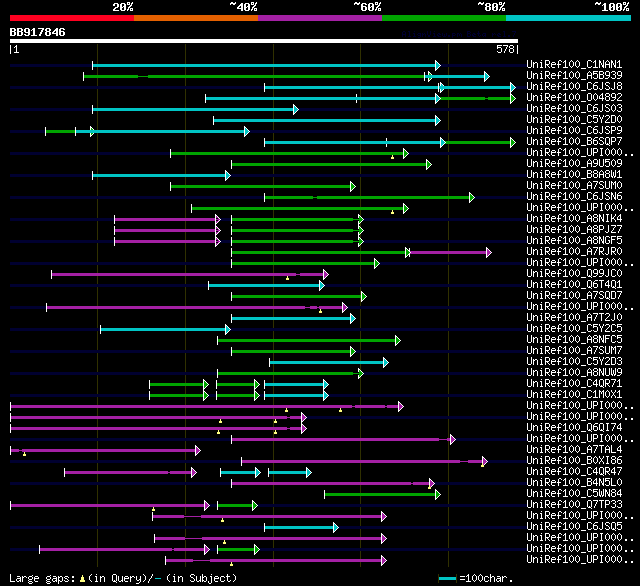Click the cyan 100char scale bar in legend
Image resolution: width=640 pixels, height=586 pixels.
tap(447, 578)
